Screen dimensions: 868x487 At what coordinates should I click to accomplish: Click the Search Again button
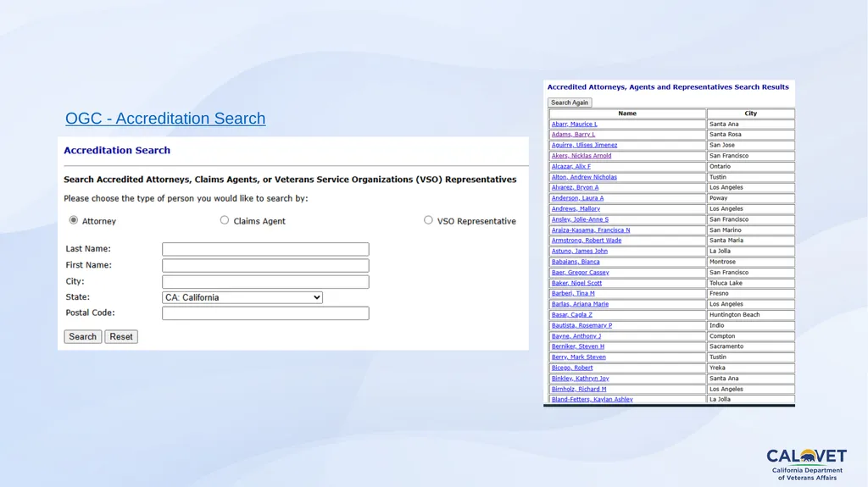point(570,102)
